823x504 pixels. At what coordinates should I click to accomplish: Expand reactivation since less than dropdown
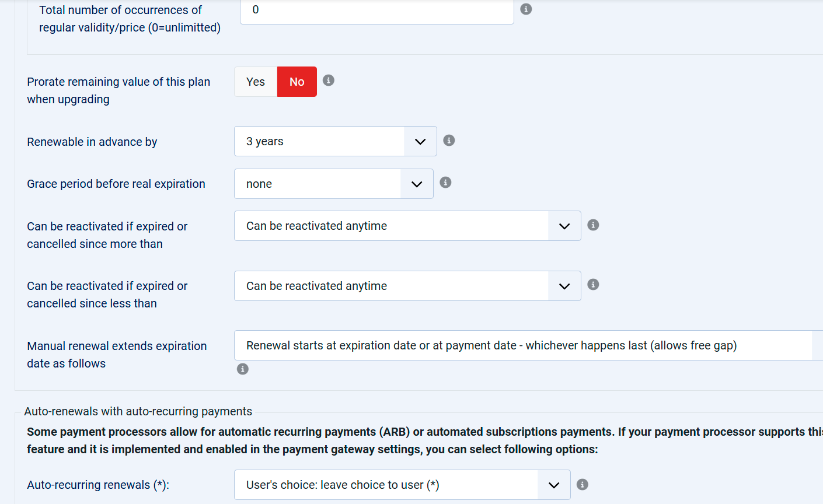click(407, 286)
